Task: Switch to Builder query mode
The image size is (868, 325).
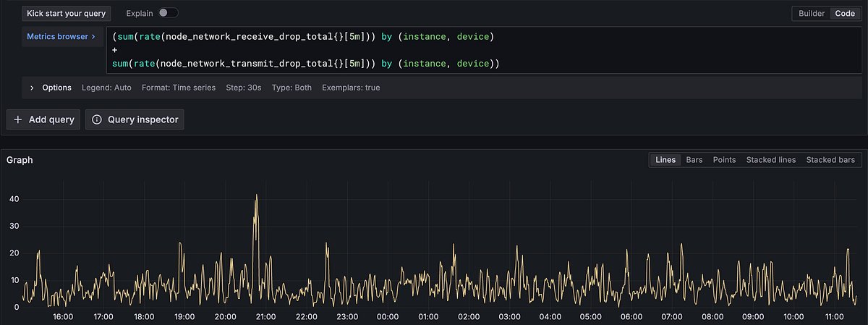Action: (812, 13)
